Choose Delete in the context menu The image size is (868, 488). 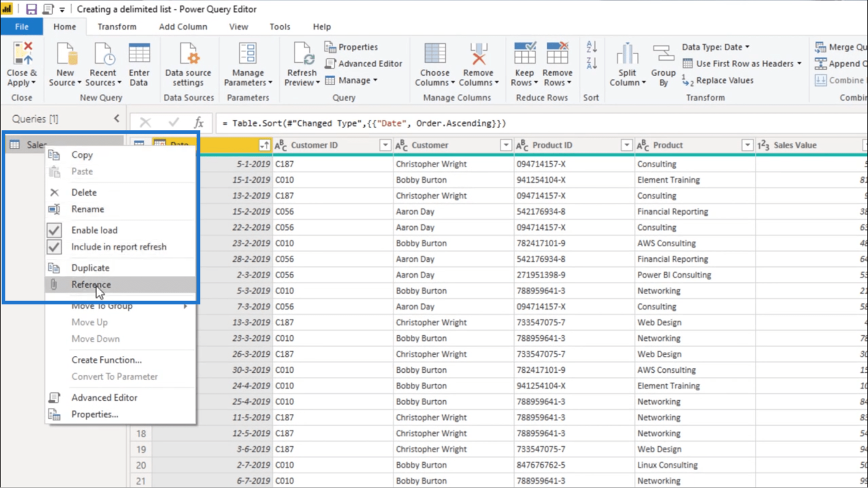[x=120, y=193]
